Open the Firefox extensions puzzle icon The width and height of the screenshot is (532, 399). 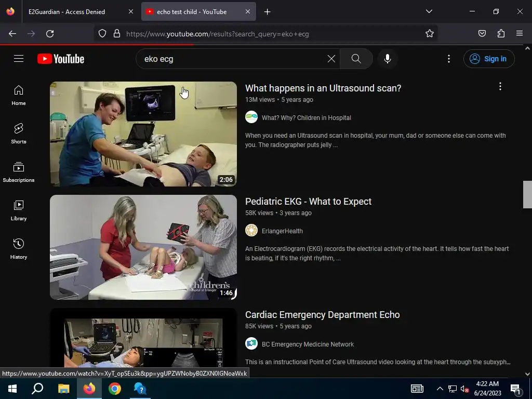pyautogui.click(x=501, y=34)
